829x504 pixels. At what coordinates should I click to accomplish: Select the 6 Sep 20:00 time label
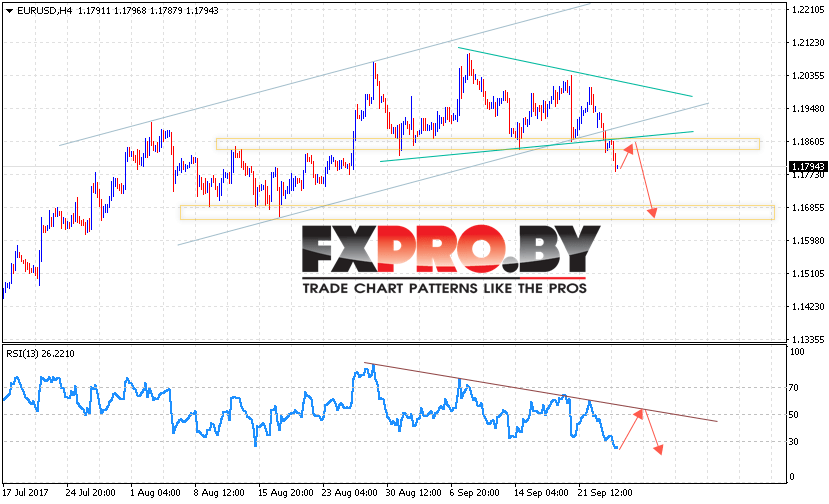point(475,493)
